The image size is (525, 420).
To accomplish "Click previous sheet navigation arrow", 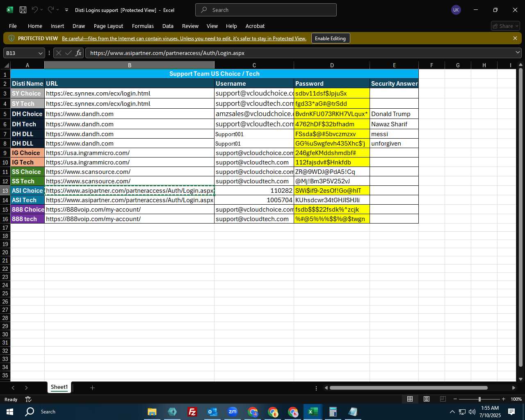I will (x=13, y=388).
